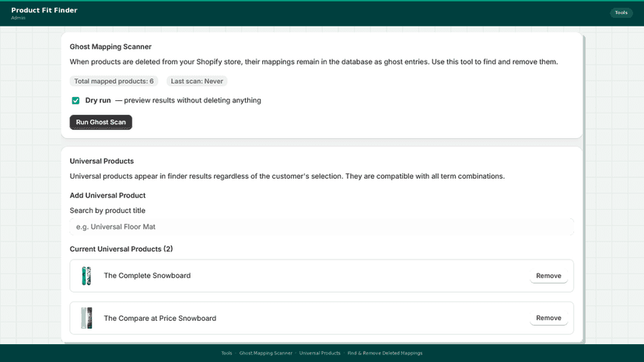Open Find & Remove Deleted Mappings footer link
This screenshot has height=362, width=644.
point(385,353)
